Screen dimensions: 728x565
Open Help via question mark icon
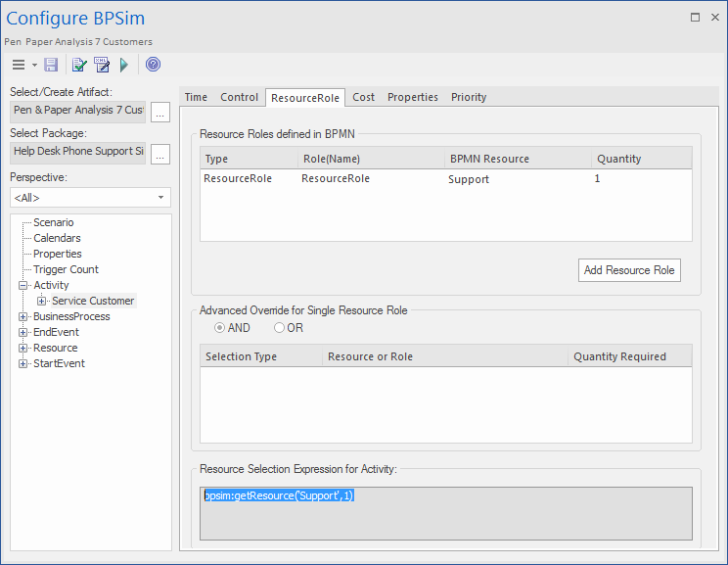153,65
